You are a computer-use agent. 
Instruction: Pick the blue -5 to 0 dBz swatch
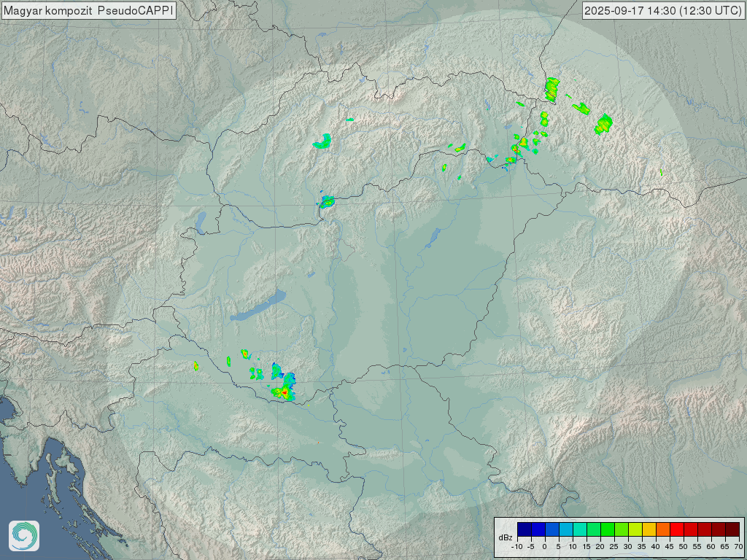538,529
